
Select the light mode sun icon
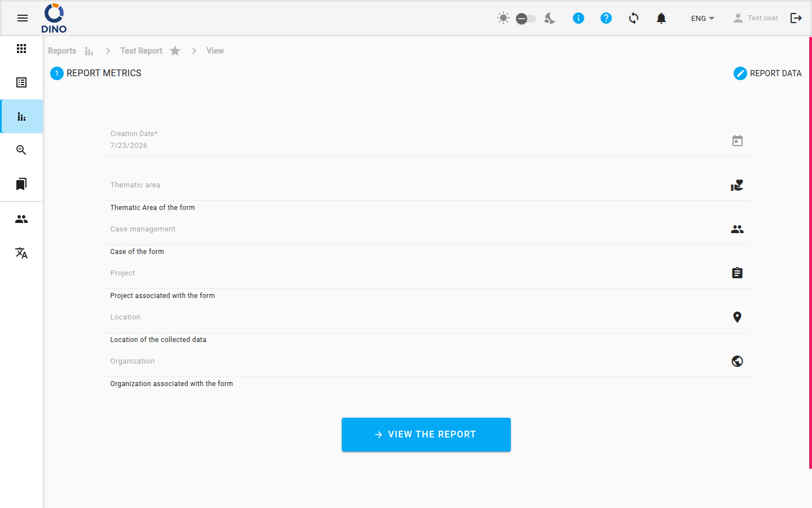(504, 18)
